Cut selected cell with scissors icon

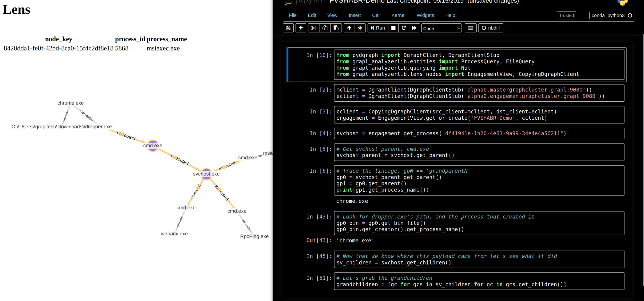pos(313,28)
